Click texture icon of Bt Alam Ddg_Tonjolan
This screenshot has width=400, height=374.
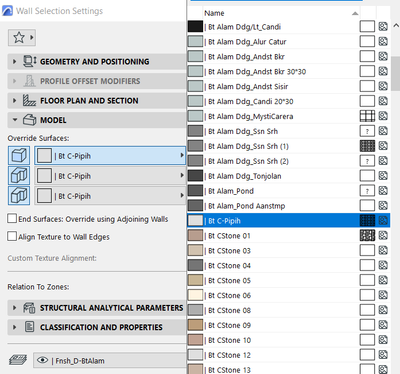point(383,176)
